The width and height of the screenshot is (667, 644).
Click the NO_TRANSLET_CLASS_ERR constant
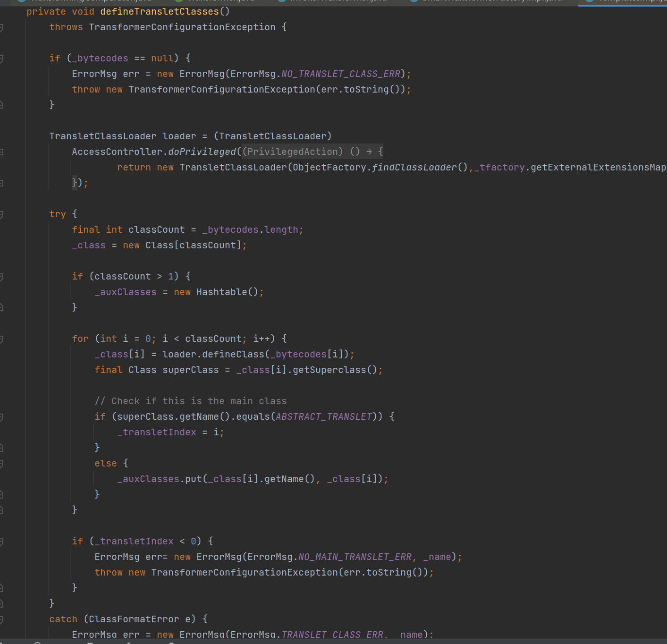pyautogui.click(x=341, y=74)
